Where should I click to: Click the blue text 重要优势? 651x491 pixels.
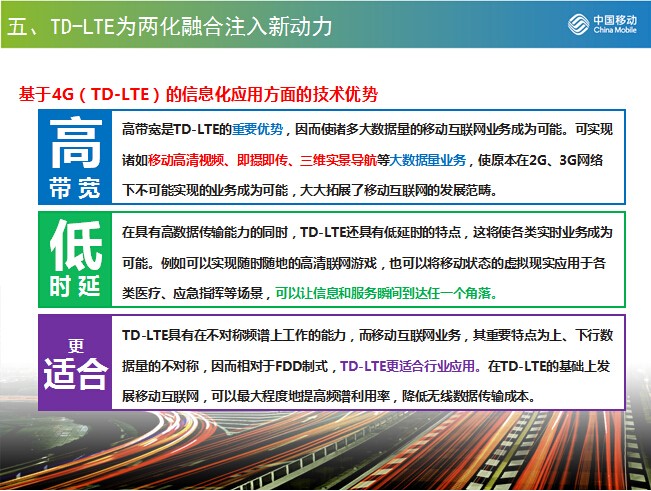click(257, 129)
